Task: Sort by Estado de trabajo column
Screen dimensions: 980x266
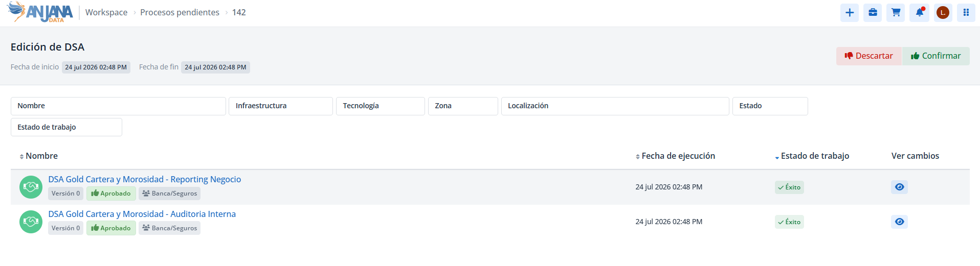Action: pos(812,156)
